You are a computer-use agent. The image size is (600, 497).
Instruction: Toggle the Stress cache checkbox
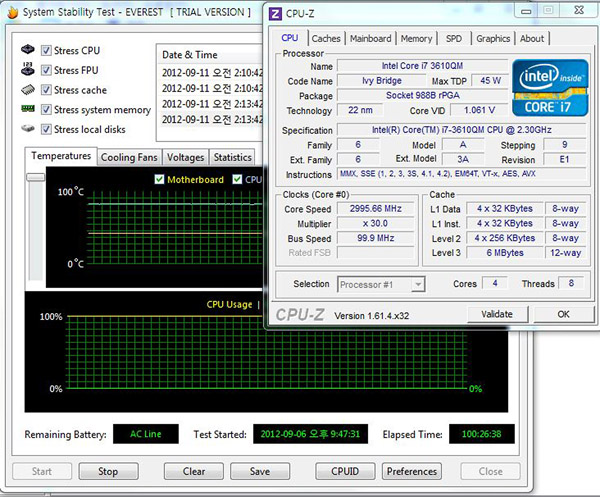(46, 90)
